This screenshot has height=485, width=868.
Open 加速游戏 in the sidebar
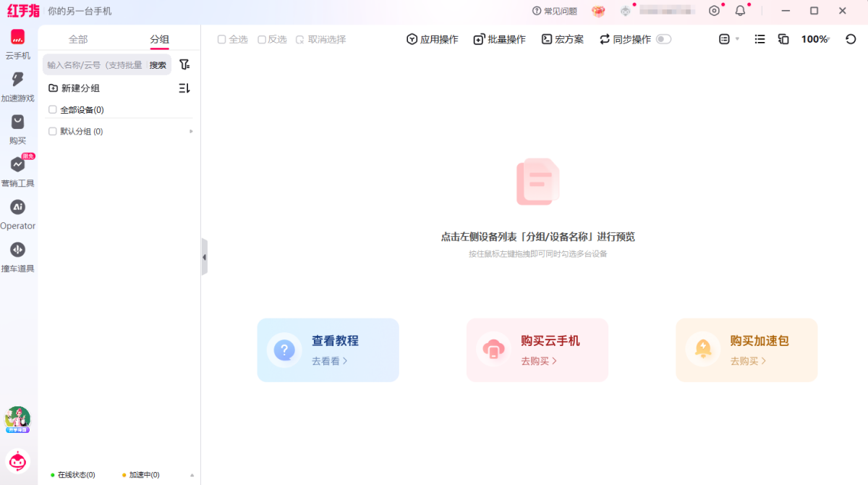tap(17, 87)
